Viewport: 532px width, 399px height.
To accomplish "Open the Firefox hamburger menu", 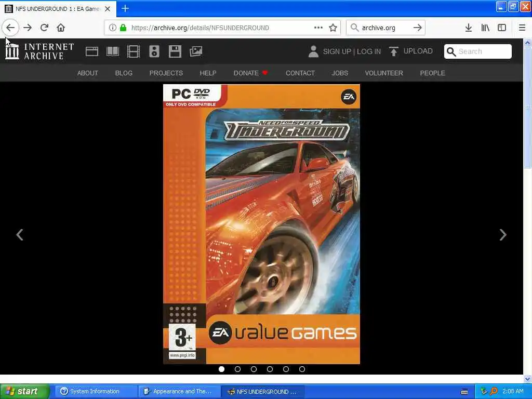I will (522, 28).
